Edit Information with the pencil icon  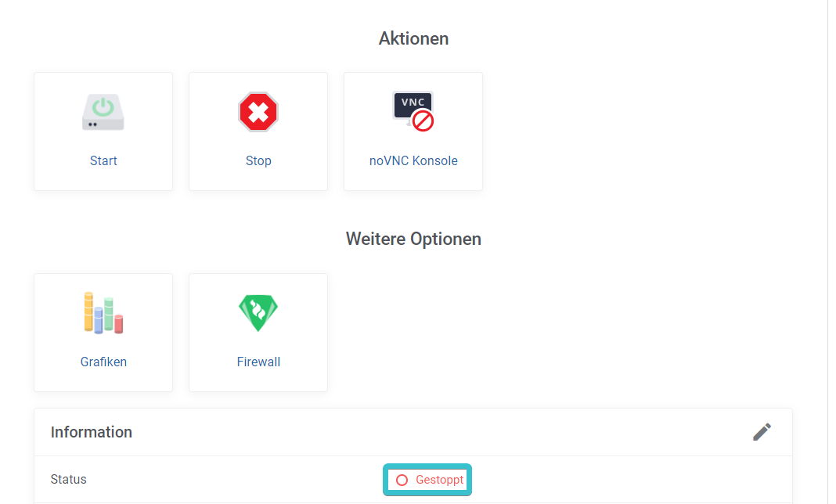click(x=762, y=432)
